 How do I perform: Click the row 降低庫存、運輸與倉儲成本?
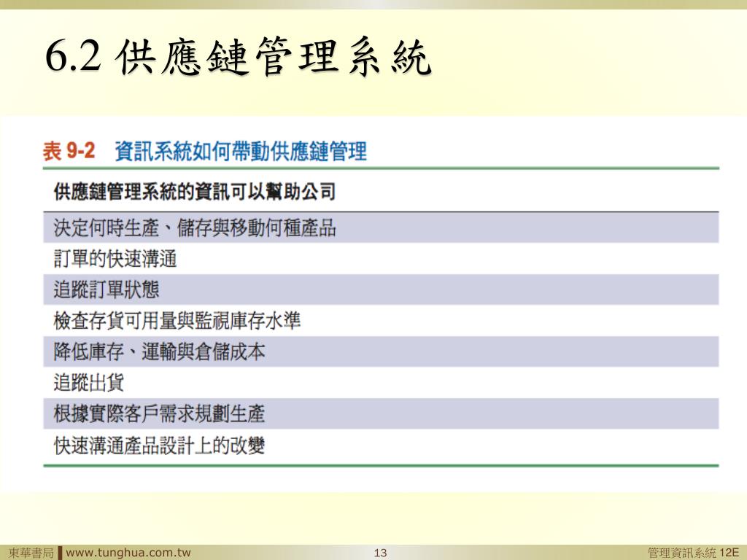click(x=381, y=351)
